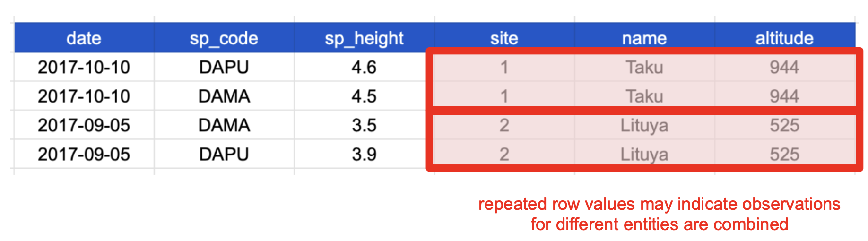Viewport: 868px width, 241px height.
Task: Click the date column header
Action: [x=84, y=38]
